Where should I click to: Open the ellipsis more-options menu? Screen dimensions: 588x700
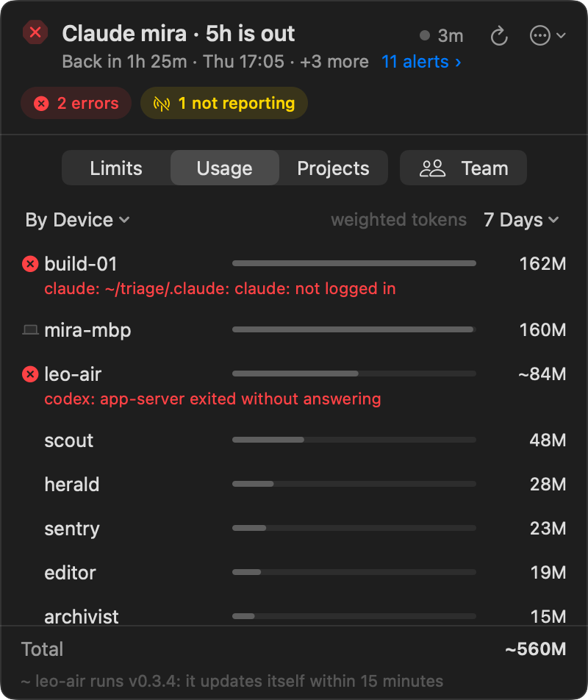pos(548,36)
